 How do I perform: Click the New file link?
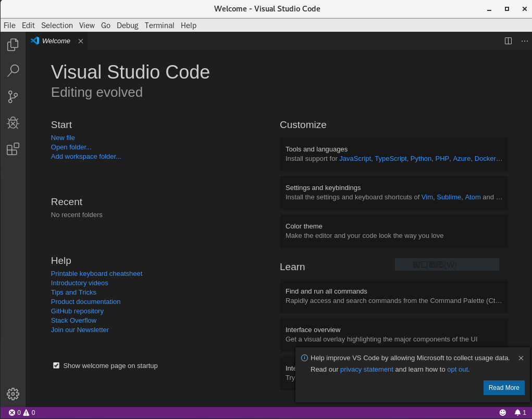(63, 138)
